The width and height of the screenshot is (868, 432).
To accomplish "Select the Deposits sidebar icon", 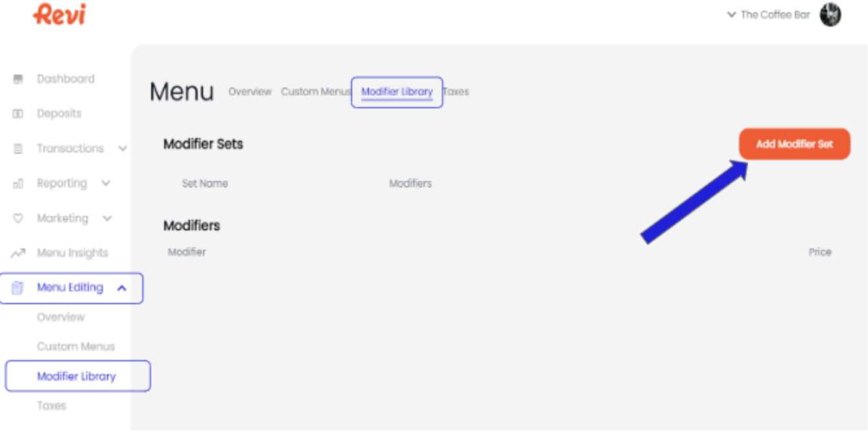I will pos(17,113).
